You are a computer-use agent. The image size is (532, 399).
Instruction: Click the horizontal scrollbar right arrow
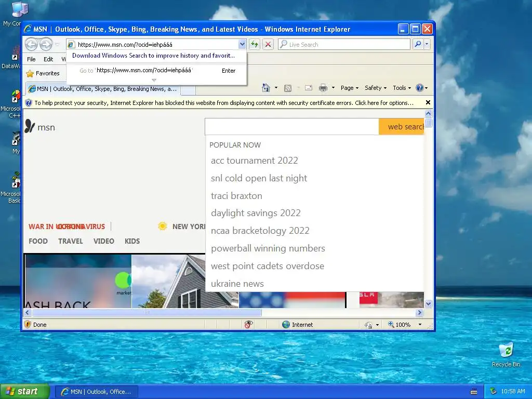tap(420, 312)
